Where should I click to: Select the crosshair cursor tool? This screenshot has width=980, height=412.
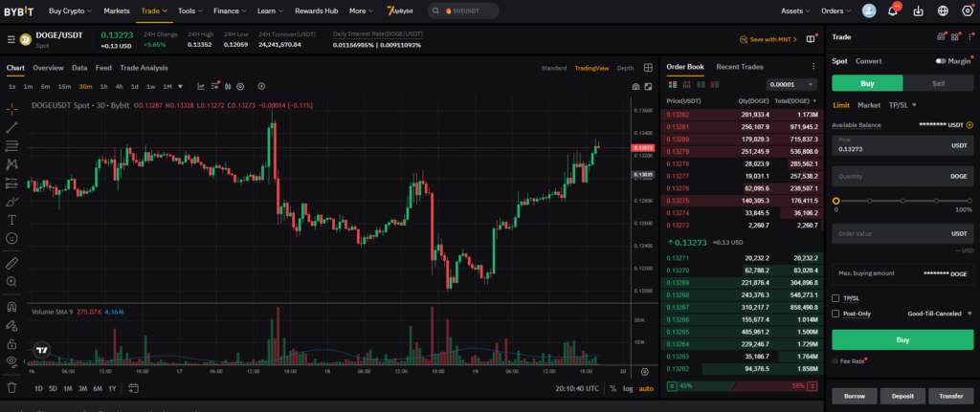point(11,109)
